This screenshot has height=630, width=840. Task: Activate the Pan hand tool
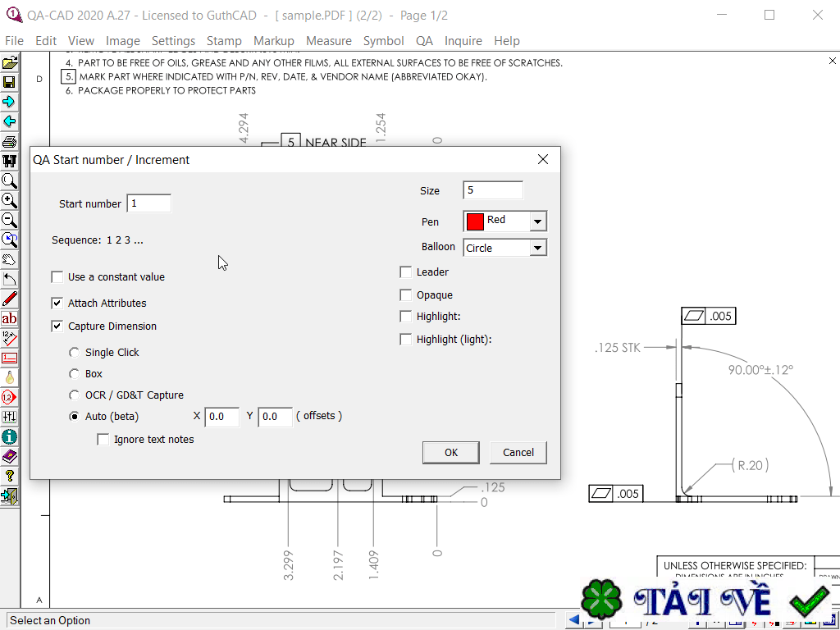click(10, 259)
